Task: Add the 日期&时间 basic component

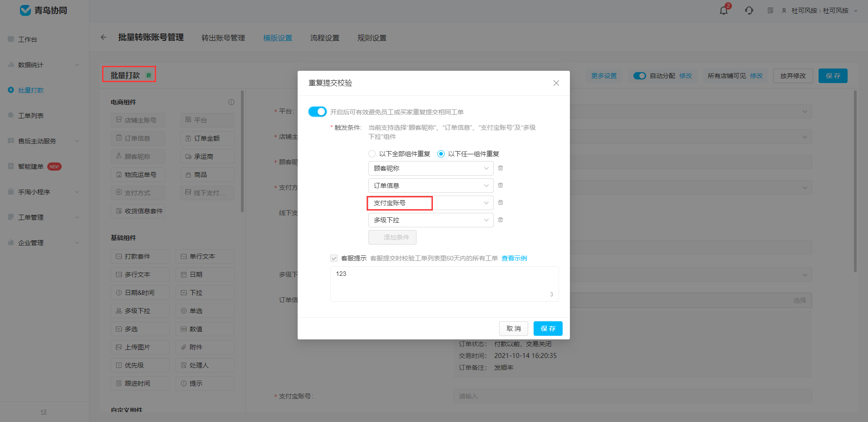Action: pos(140,293)
